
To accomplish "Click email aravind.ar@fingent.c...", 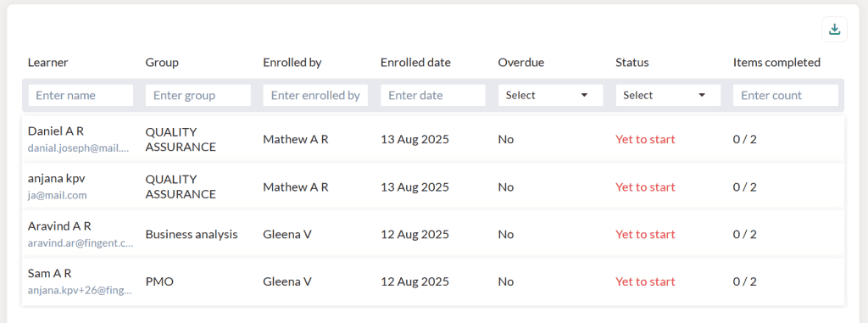I will click(x=81, y=243).
